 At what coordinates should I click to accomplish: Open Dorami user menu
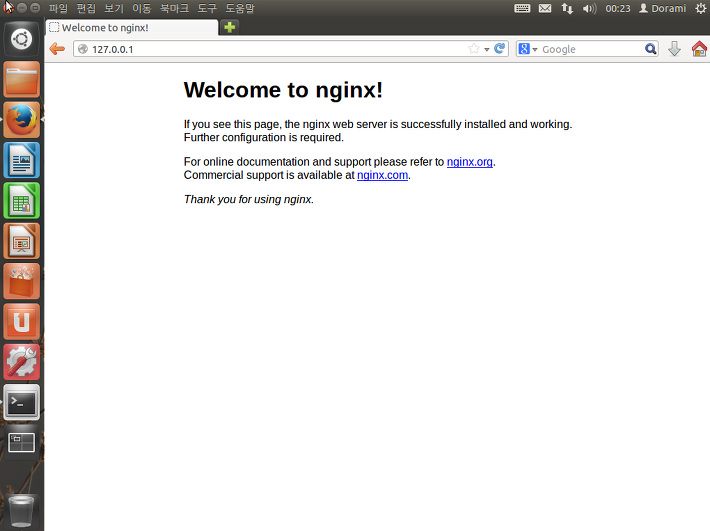(662, 8)
